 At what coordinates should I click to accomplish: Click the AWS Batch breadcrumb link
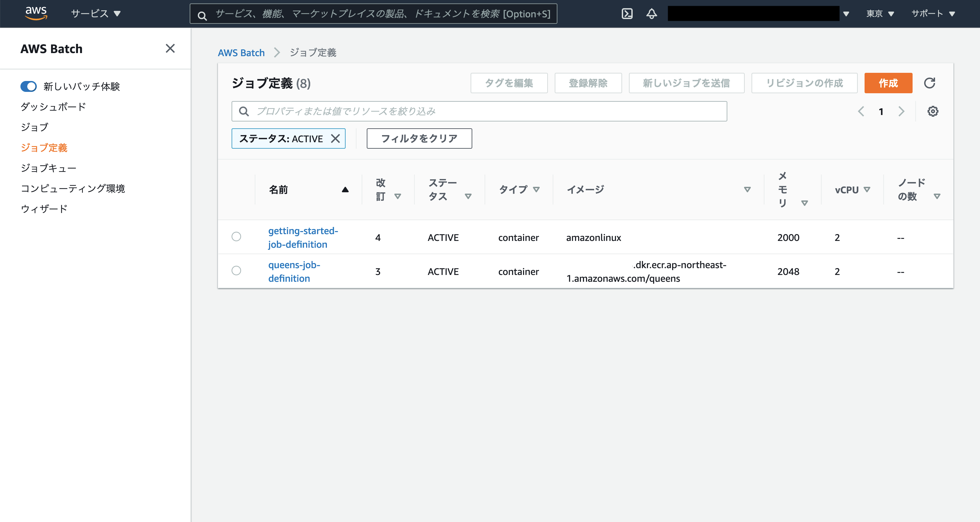pyautogui.click(x=241, y=52)
